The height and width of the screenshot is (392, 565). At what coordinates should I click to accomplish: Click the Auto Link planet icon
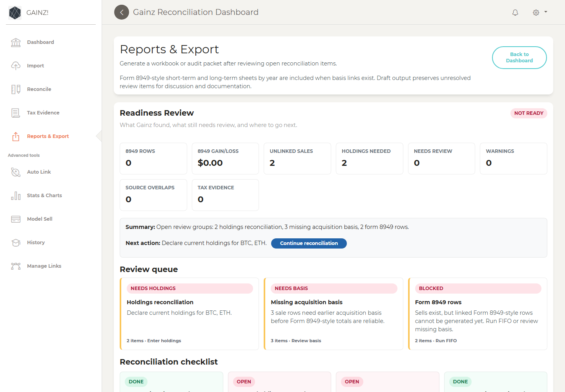point(16,172)
